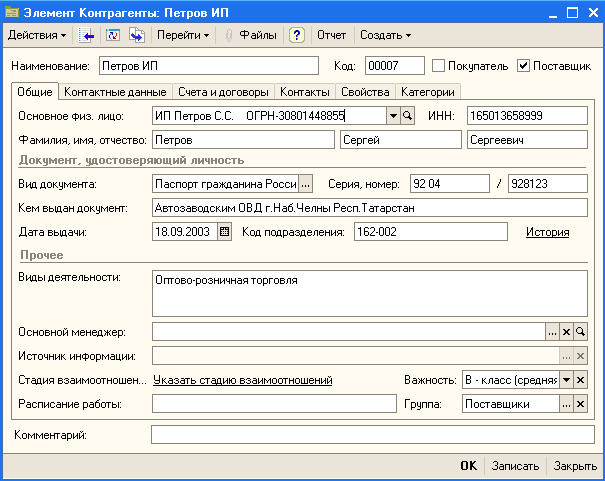The image size is (605, 481).
Task: Expand the Основное физ. лицо dropdown arrow
Action: (x=393, y=116)
